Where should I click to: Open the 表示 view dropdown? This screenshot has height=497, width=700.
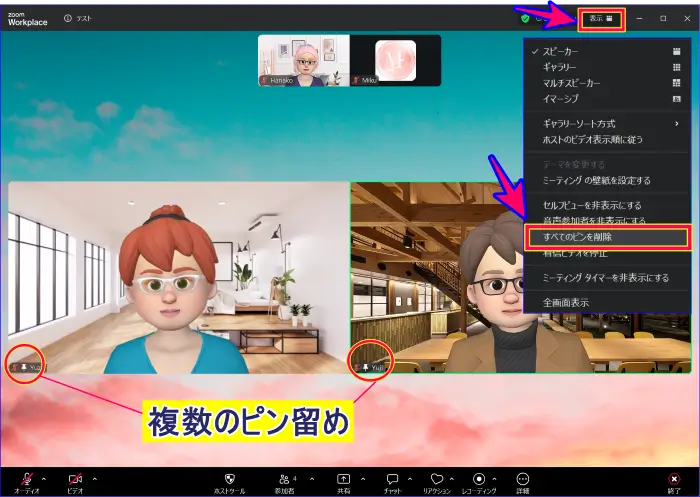pyautogui.click(x=601, y=18)
